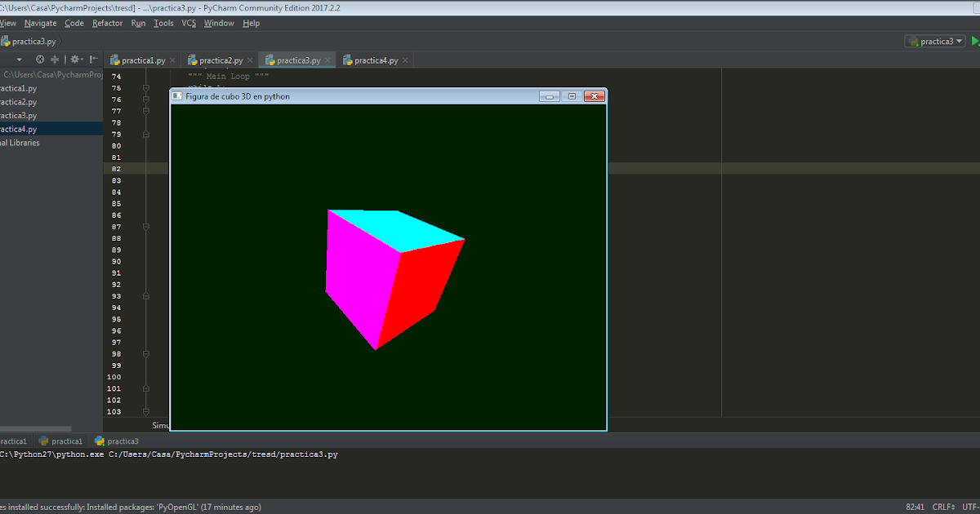This screenshot has height=514, width=980.
Task: Click the pin icon in the project tree toolbar
Action: point(93,59)
